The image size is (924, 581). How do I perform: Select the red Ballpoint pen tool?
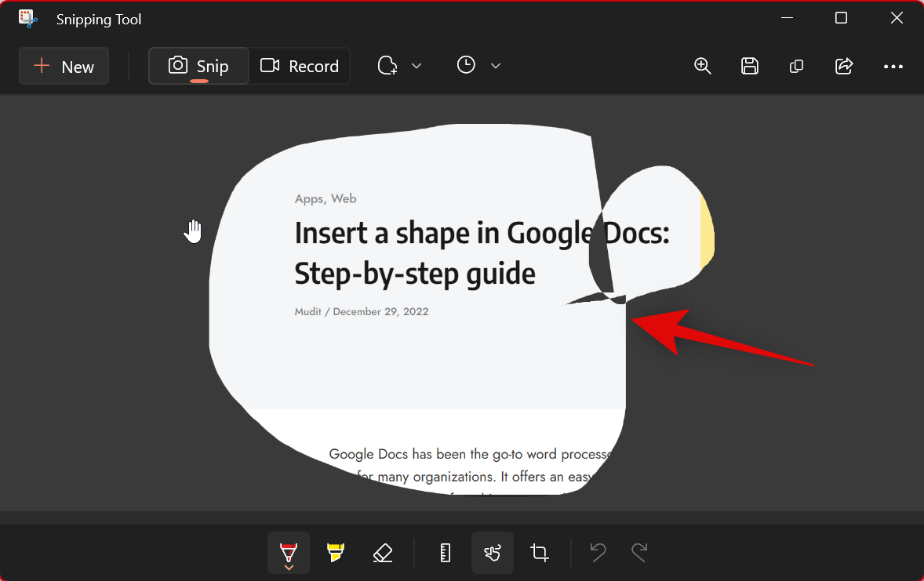289,550
